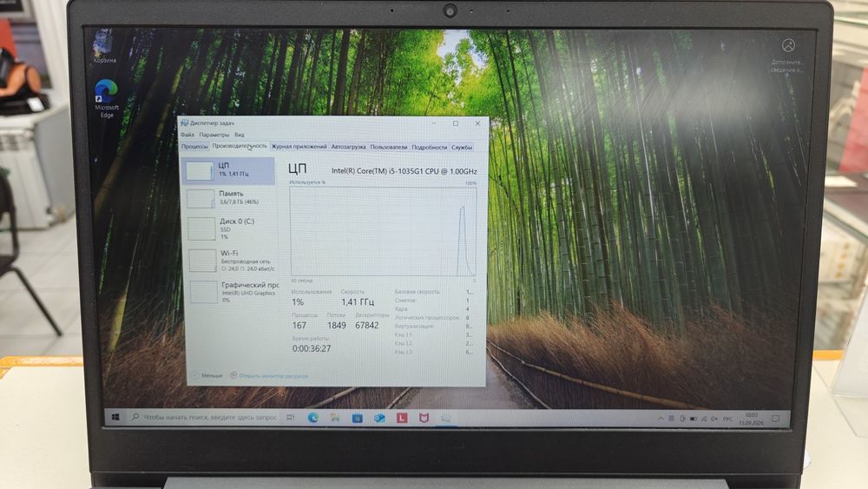Open the blue app next to Store
The width and height of the screenshot is (868, 489).
(x=379, y=418)
